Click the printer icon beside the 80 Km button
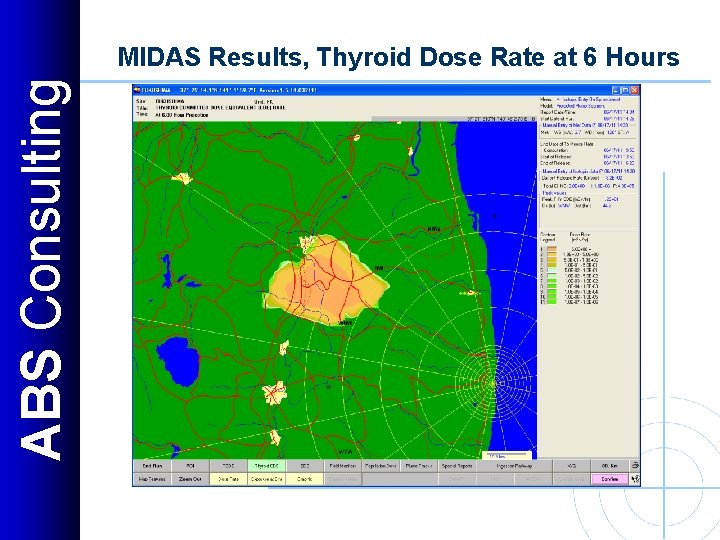Image resolution: width=720 pixels, height=540 pixels. (635, 465)
